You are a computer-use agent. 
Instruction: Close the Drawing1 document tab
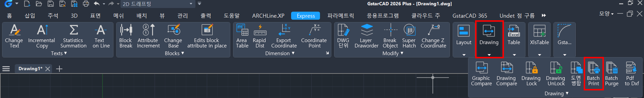pyautogui.click(x=48, y=69)
